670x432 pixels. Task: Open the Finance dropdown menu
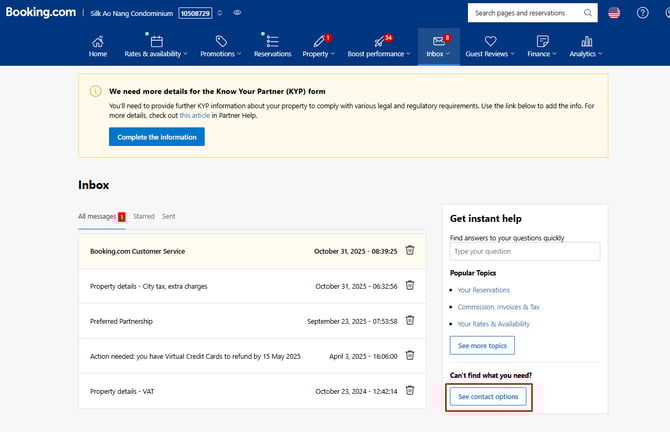542,46
